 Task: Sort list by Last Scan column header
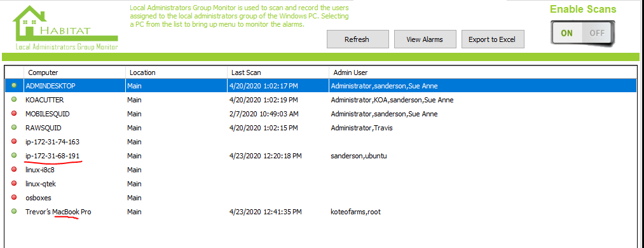pyautogui.click(x=278, y=72)
